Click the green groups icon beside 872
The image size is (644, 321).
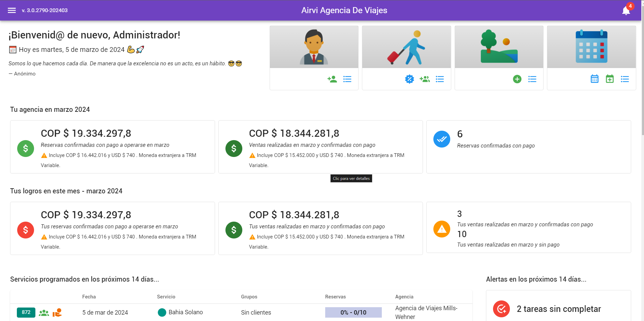[44, 313]
